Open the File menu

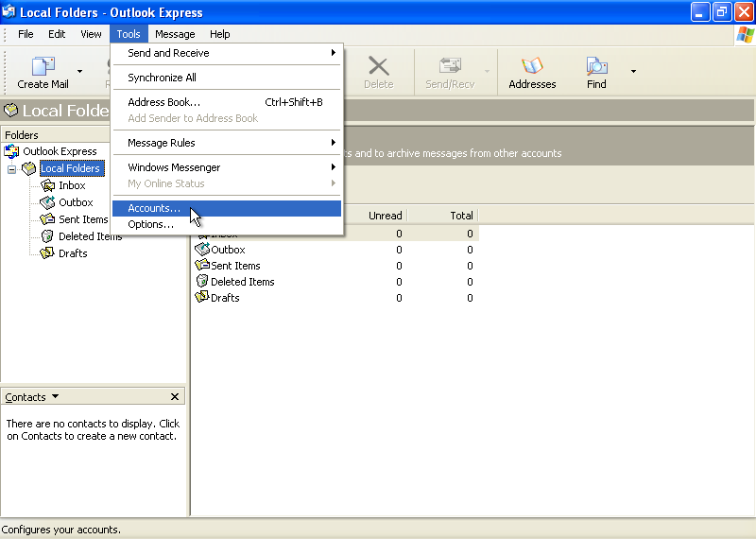coord(26,34)
